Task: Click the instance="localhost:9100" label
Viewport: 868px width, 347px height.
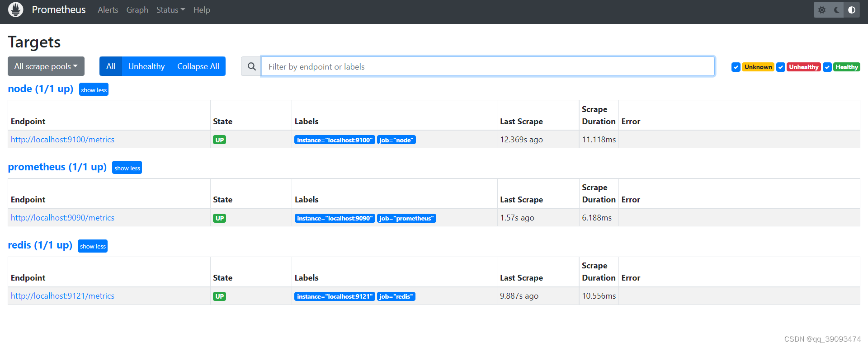Action: (335, 140)
